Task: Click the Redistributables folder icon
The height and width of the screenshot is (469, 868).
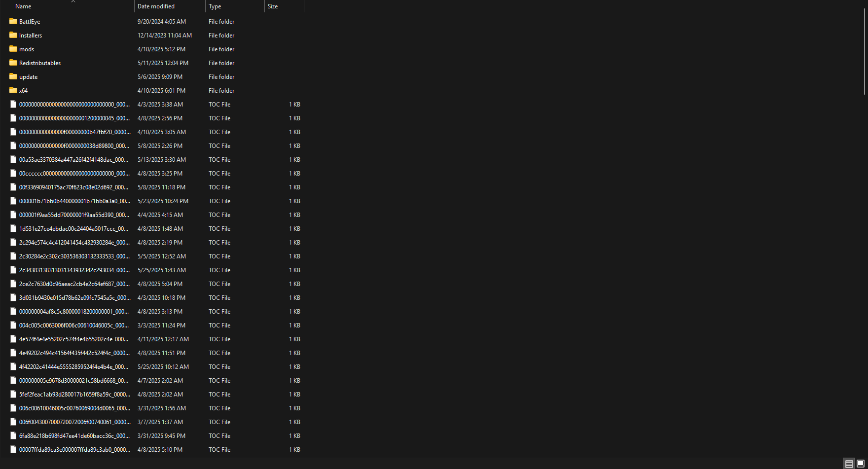Action: click(x=13, y=63)
